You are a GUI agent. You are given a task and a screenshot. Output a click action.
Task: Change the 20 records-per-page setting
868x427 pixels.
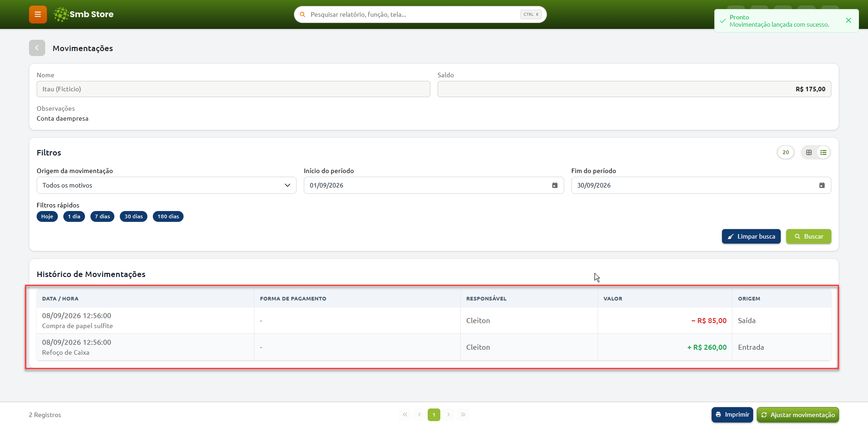[786, 152]
